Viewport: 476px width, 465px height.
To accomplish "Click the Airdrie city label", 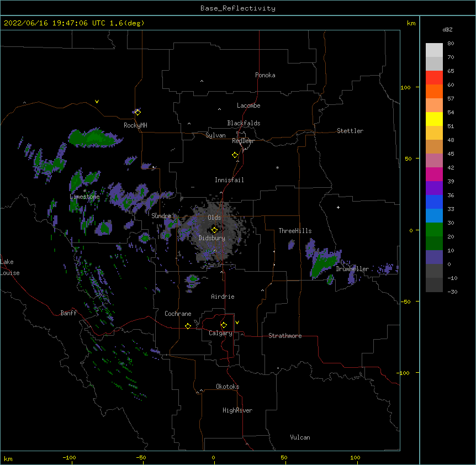I will pyautogui.click(x=223, y=297).
